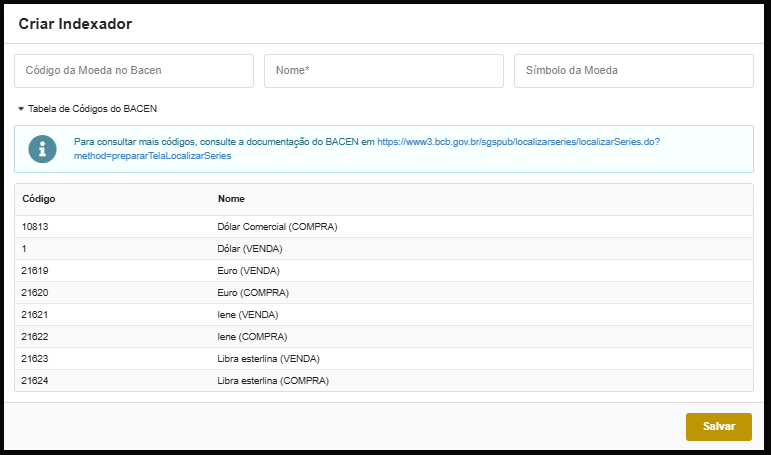Click the Símbolo da Moeda field

(634, 71)
